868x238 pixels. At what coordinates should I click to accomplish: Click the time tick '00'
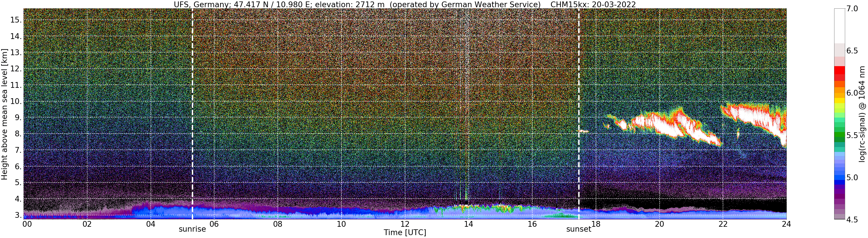tap(27, 224)
